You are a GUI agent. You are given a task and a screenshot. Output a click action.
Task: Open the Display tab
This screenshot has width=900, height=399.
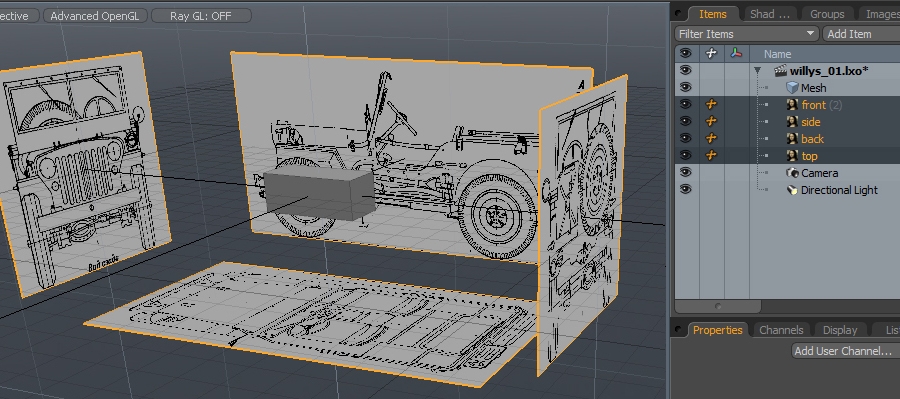[x=840, y=330]
